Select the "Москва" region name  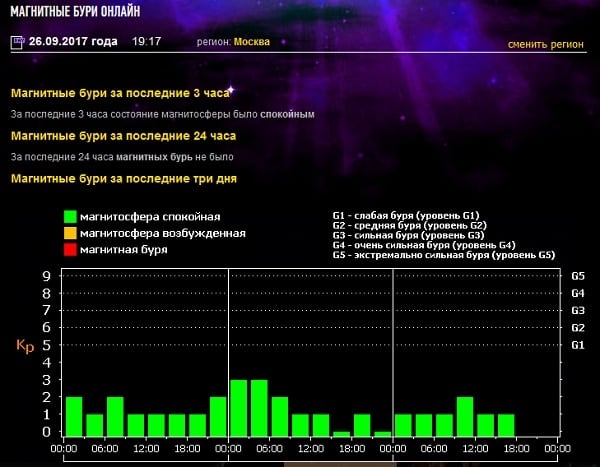point(251,42)
